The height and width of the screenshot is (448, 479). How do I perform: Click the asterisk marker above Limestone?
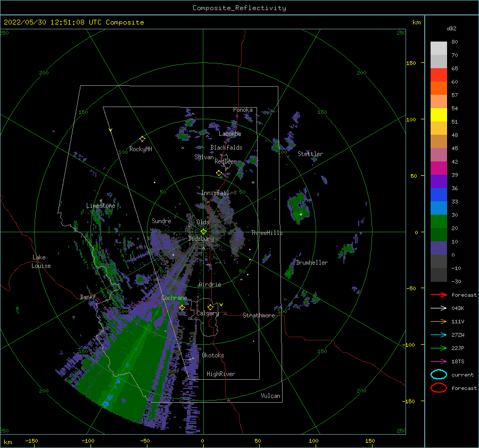tap(101, 201)
